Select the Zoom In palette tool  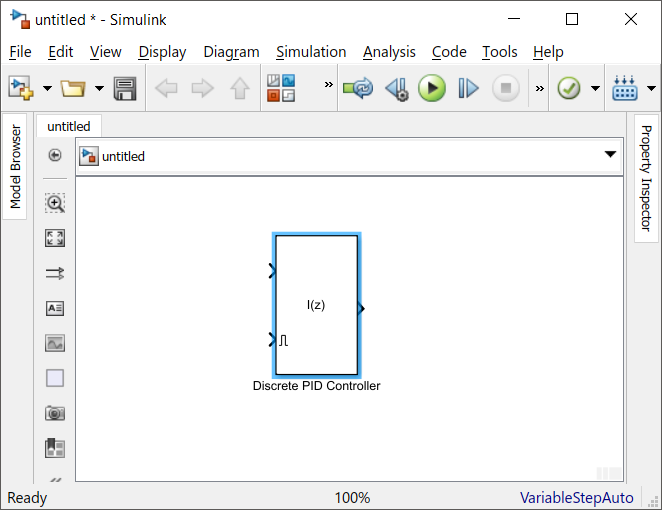click(55, 203)
